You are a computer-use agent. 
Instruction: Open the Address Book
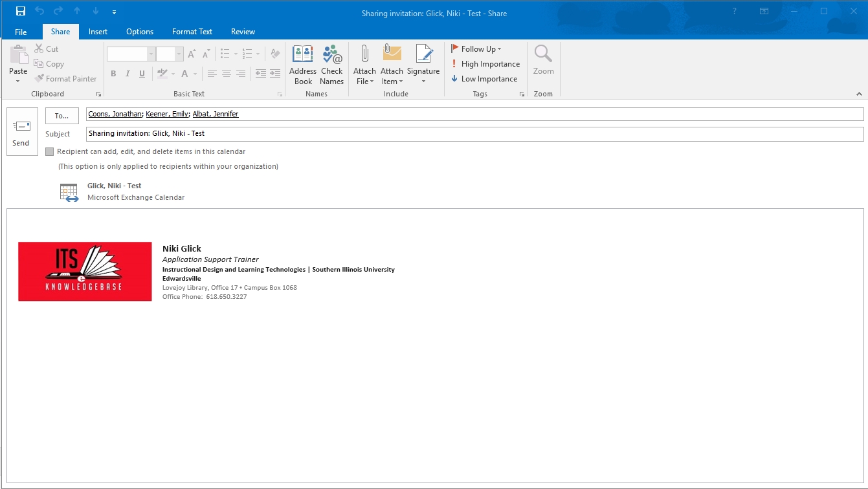(x=303, y=65)
